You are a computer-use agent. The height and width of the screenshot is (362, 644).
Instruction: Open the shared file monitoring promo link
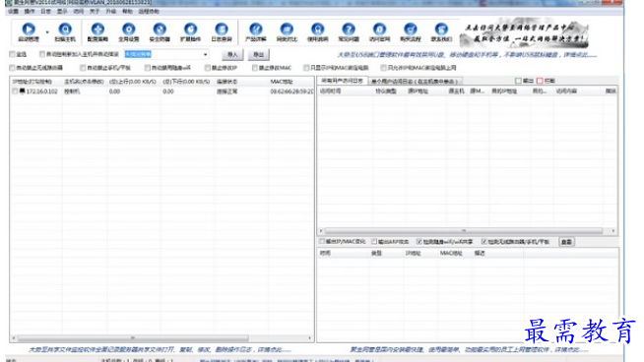[160, 349]
